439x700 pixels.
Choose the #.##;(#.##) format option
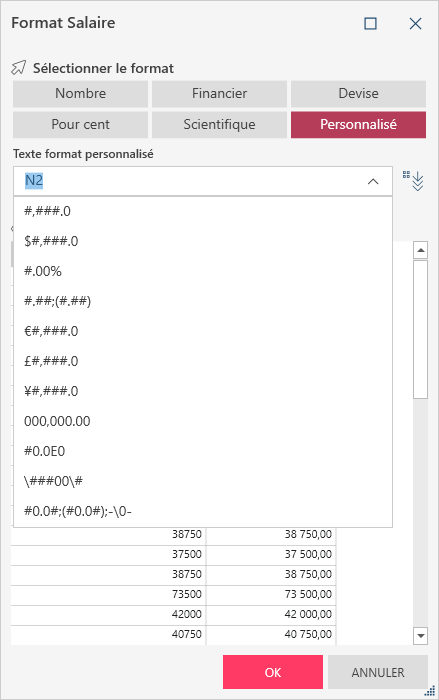(x=203, y=301)
